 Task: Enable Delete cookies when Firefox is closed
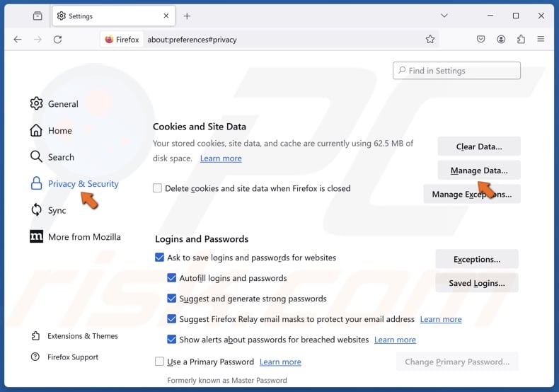click(157, 188)
